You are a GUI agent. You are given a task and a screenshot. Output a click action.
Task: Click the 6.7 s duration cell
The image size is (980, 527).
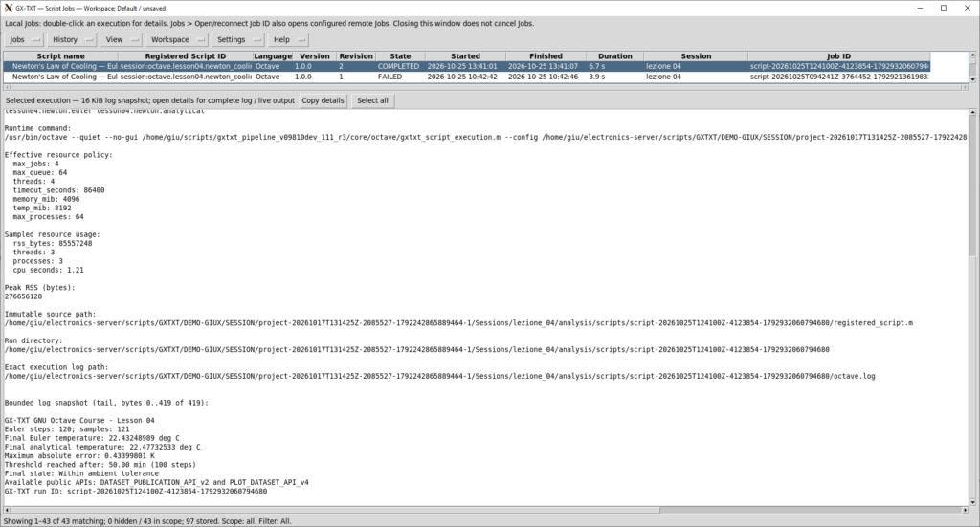(x=615, y=66)
